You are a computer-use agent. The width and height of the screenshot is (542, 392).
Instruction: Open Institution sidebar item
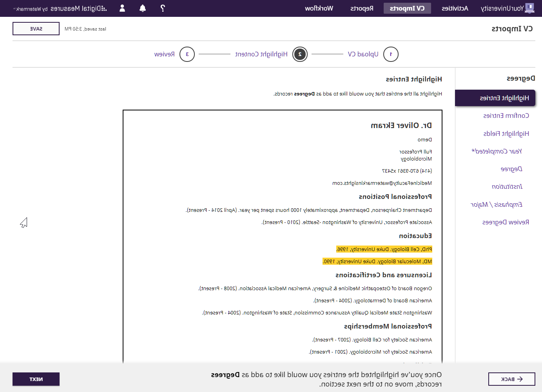coord(507,186)
